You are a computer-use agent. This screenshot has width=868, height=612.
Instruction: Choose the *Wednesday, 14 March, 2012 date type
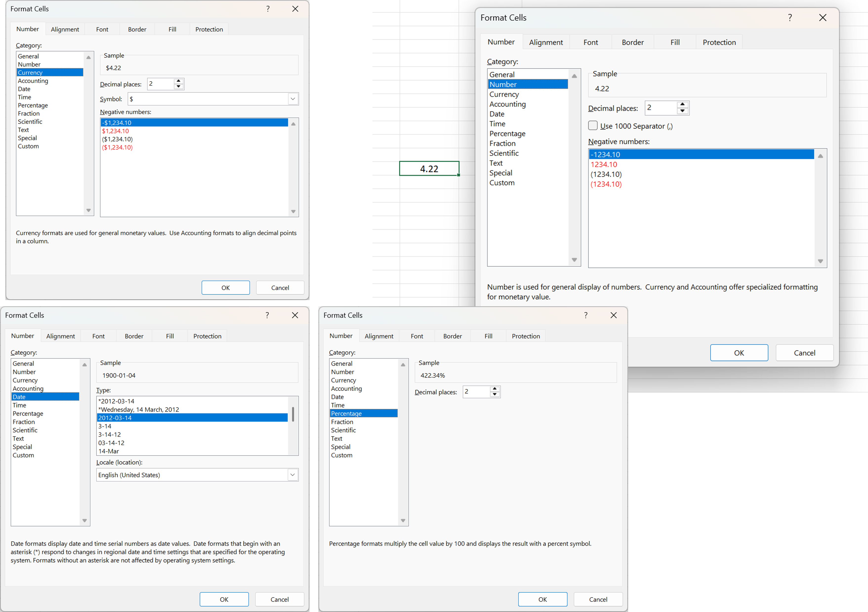coord(139,409)
